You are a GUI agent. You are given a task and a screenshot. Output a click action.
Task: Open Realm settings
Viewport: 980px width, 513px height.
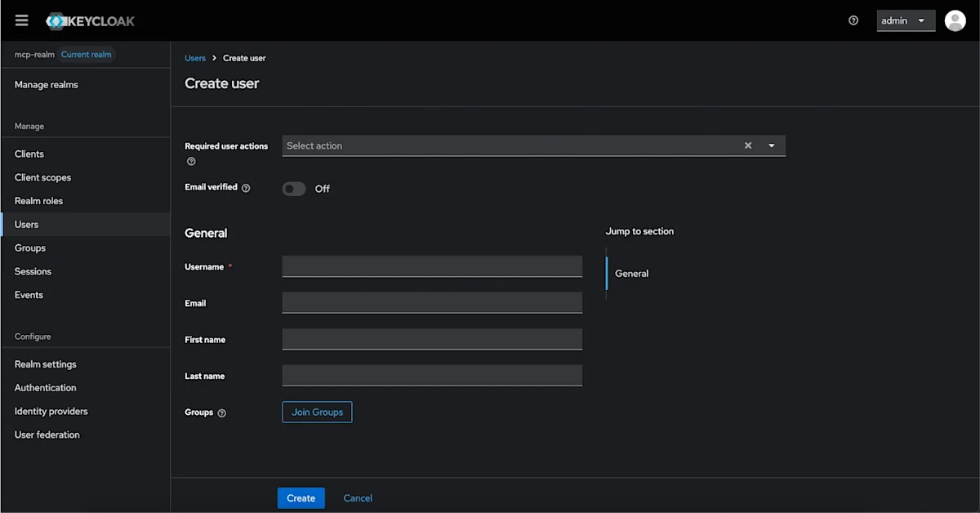[46, 364]
